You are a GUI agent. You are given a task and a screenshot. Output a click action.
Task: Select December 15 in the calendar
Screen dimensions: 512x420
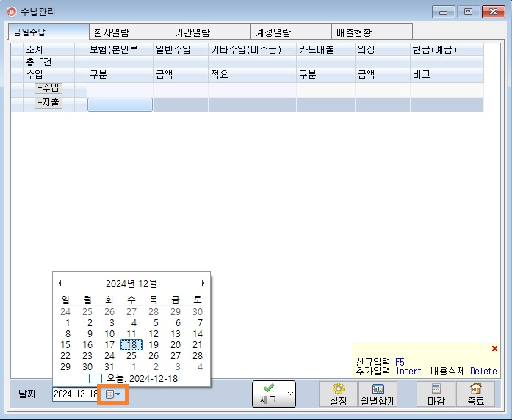[65, 344]
